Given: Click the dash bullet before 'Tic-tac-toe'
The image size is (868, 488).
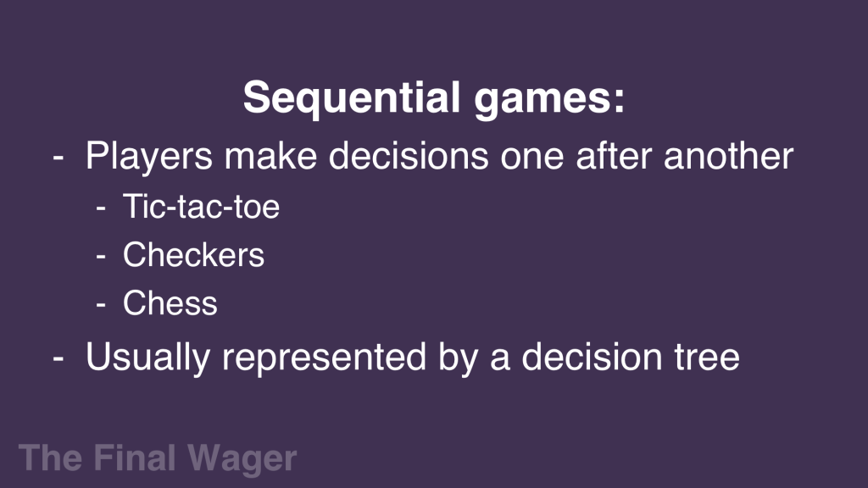Looking at the screenshot, I should [101, 208].
